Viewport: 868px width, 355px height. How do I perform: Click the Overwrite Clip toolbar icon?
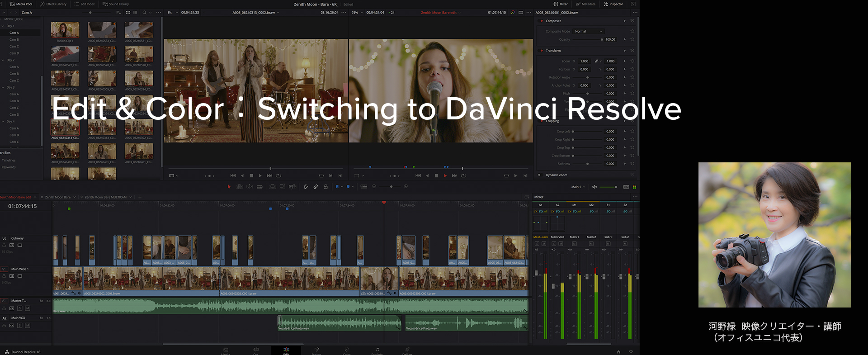283,186
